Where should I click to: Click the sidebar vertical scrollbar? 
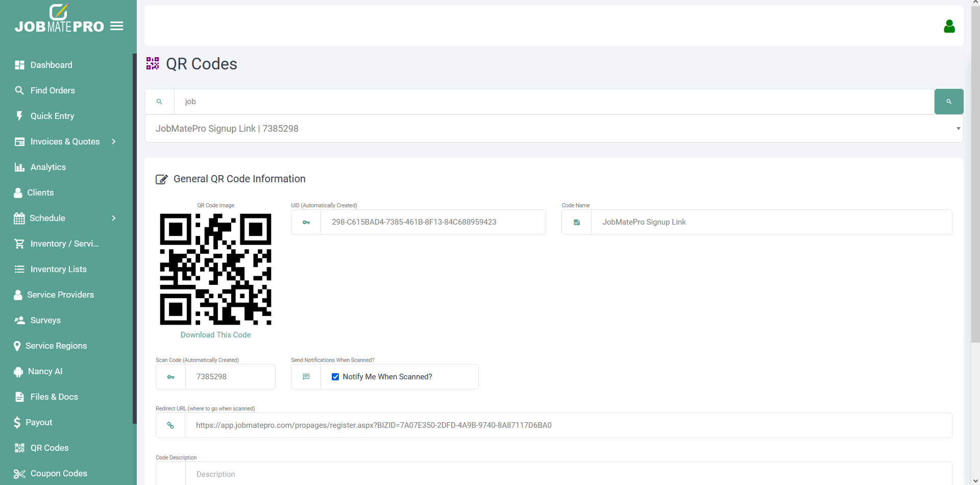click(x=135, y=238)
